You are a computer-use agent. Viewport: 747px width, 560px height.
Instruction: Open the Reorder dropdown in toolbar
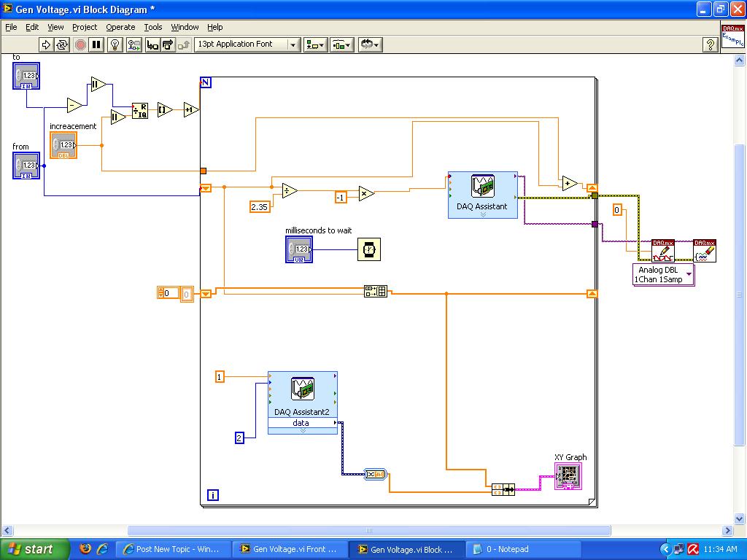(x=369, y=44)
